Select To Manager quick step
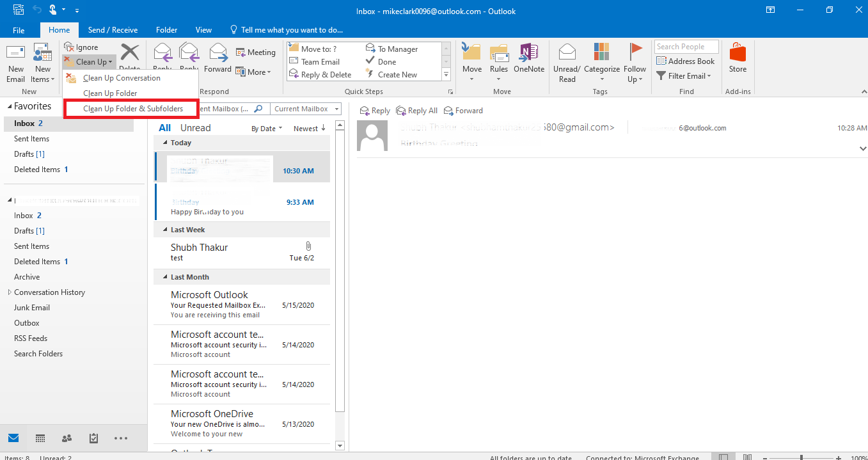This screenshot has height=460, width=868. 391,49
